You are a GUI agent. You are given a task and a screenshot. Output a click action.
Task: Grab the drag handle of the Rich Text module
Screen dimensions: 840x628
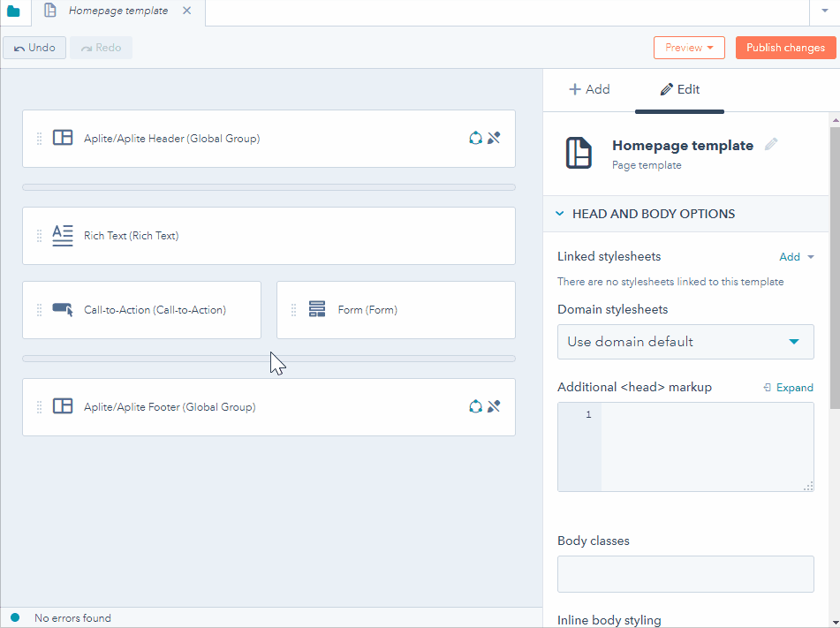pyautogui.click(x=38, y=236)
